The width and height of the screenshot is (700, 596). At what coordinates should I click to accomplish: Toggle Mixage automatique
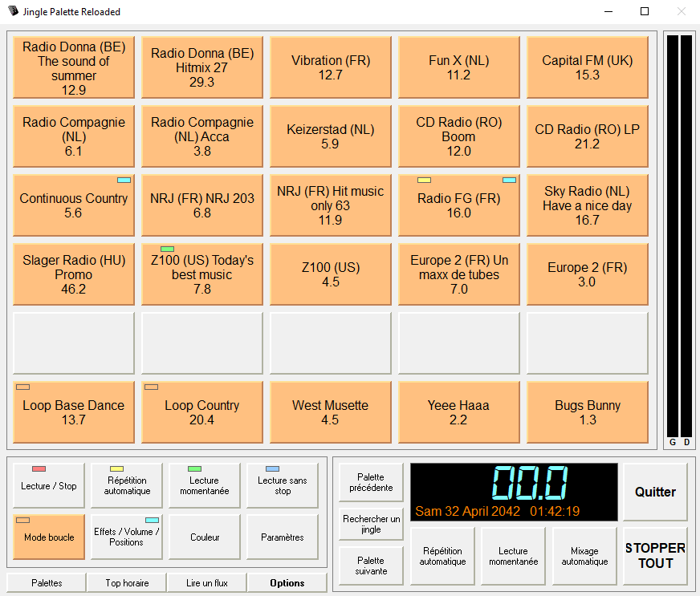tap(584, 556)
